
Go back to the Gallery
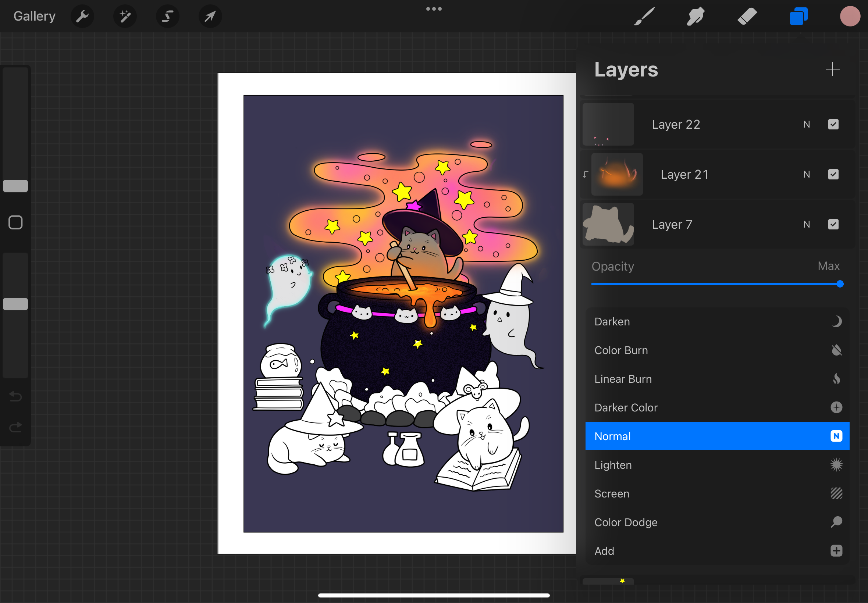coord(34,16)
